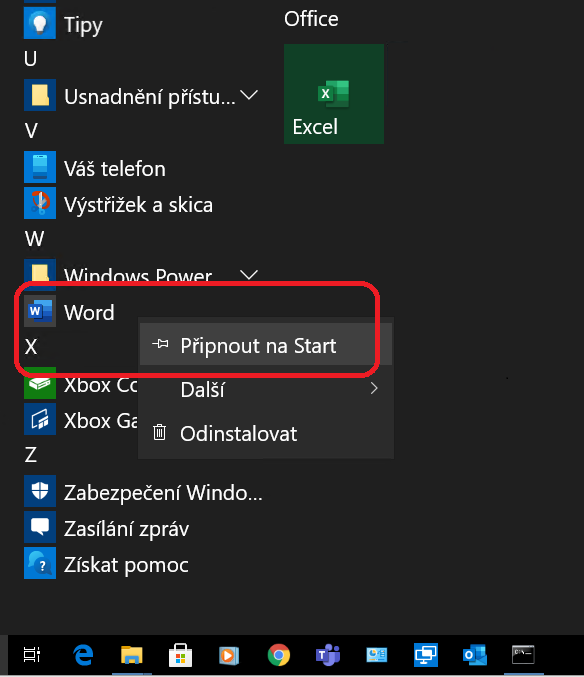The height and width of the screenshot is (677, 584).
Task: Open Task View button in taskbar
Action: pos(32,655)
